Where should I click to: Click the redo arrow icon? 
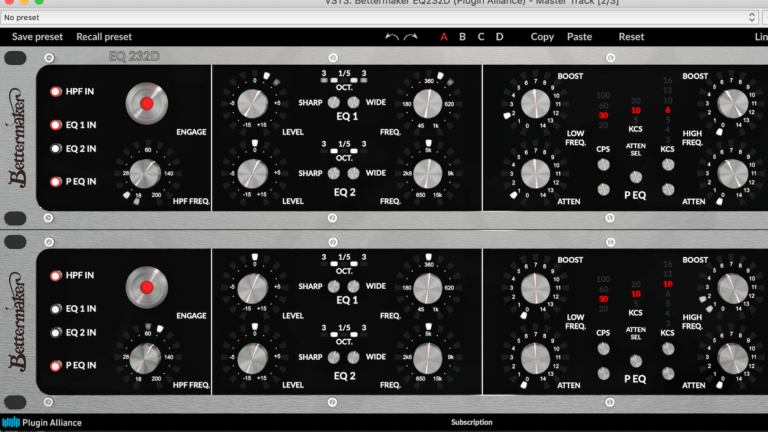(410, 37)
